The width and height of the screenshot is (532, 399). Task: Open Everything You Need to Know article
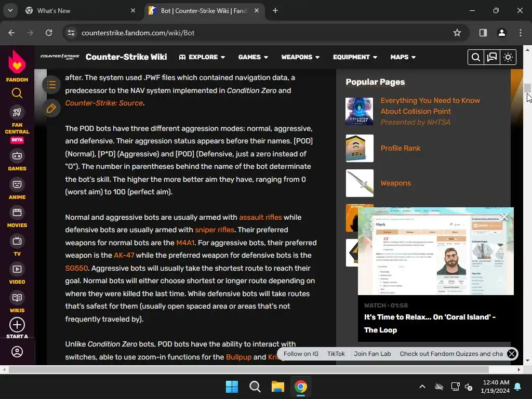click(430, 106)
